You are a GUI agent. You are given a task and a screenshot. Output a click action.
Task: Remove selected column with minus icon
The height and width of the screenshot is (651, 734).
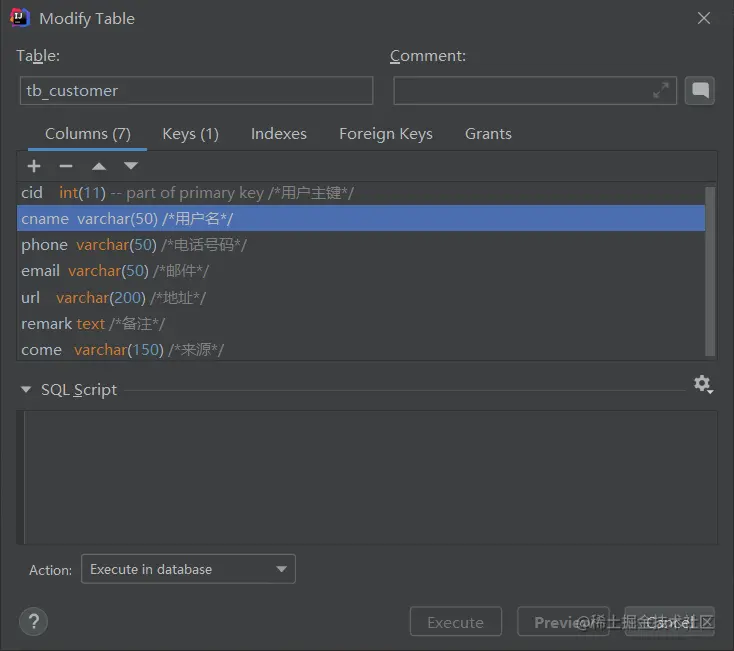tap(66, 166)
